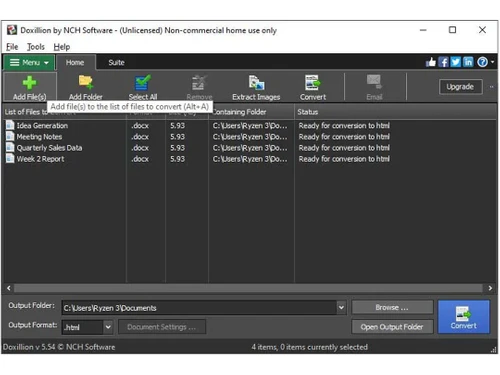
Task: Switch to the Suite tab
Action: 116,63
